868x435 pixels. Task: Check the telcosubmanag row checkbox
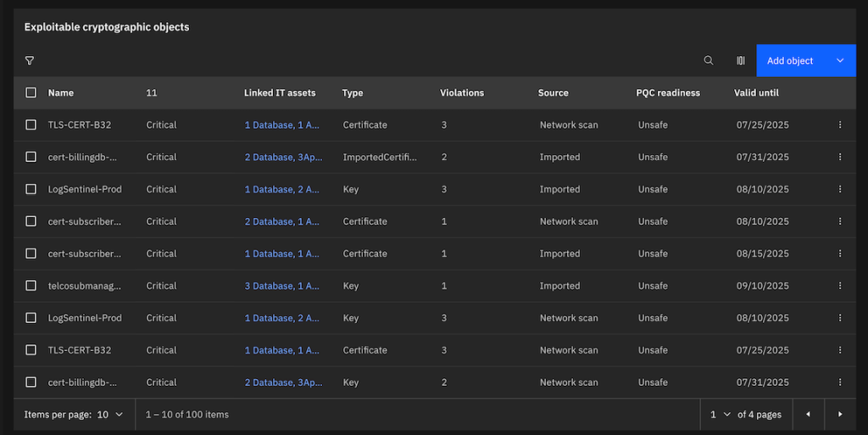click(31, 286)
